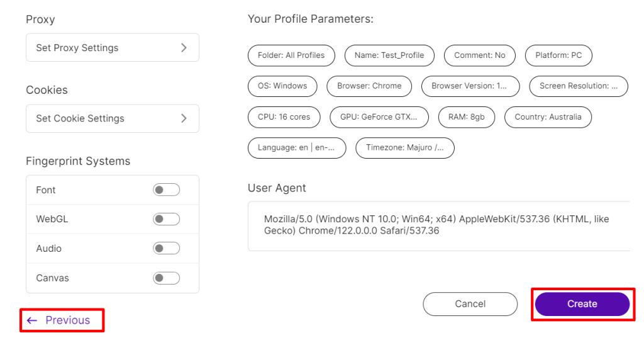644x345 pixels.
Task: Click the Create profile button
Action: (582, 304)
